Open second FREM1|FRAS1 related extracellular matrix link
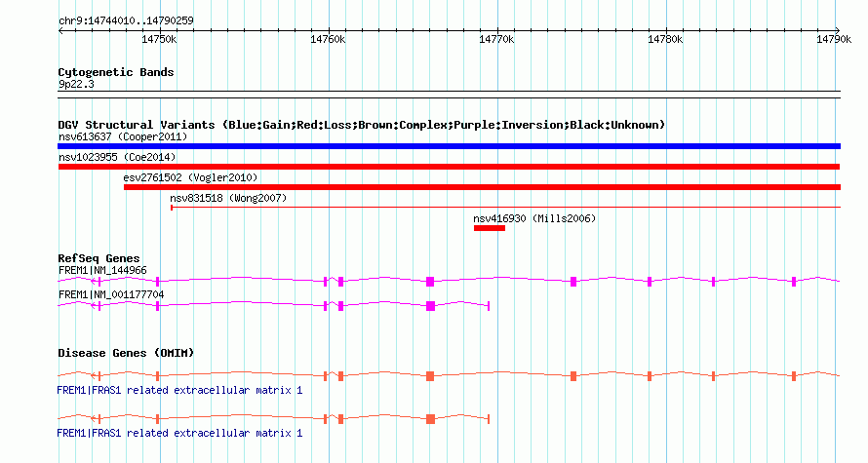 point(179,433)
